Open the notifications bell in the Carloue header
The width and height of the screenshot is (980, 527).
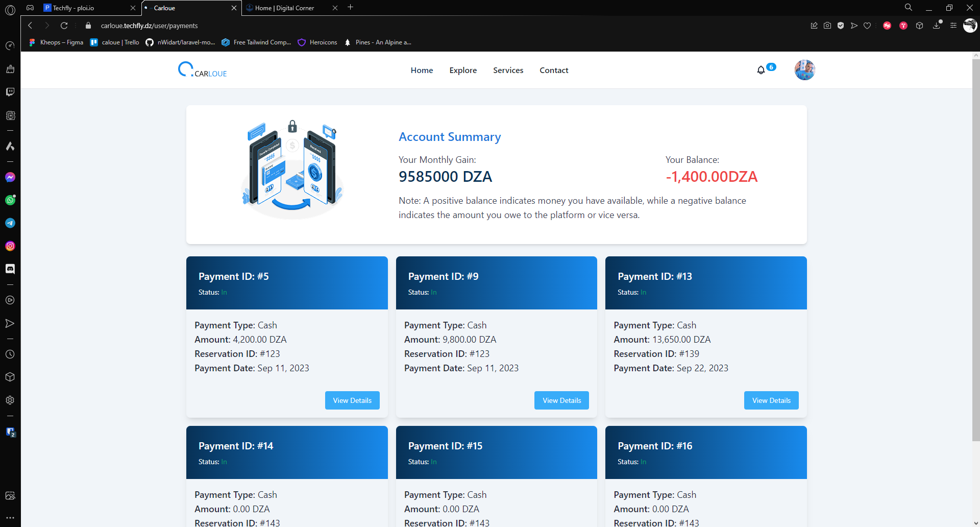[x=761, y=70]
